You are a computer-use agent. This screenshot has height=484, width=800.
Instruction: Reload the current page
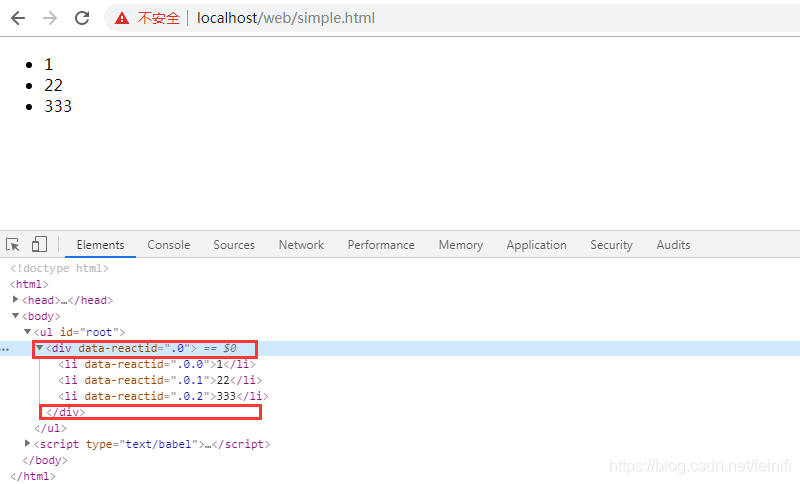coord(82,18)
